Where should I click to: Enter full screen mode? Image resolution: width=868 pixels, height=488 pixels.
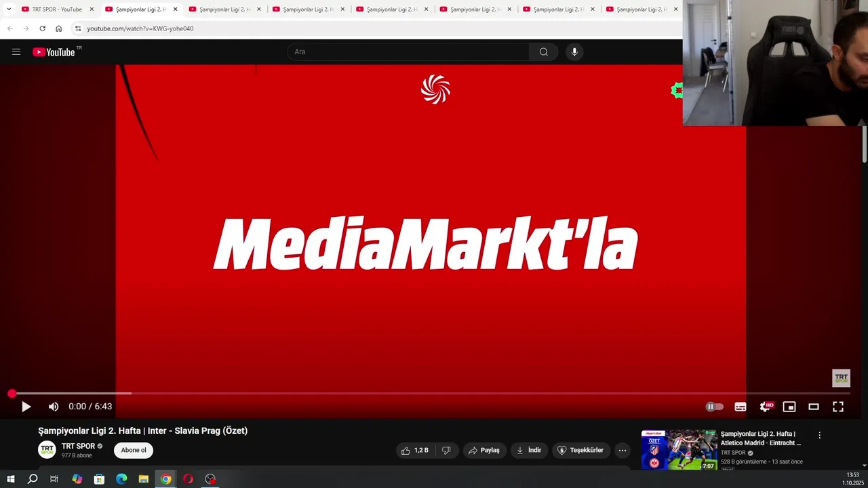(838, 407)
